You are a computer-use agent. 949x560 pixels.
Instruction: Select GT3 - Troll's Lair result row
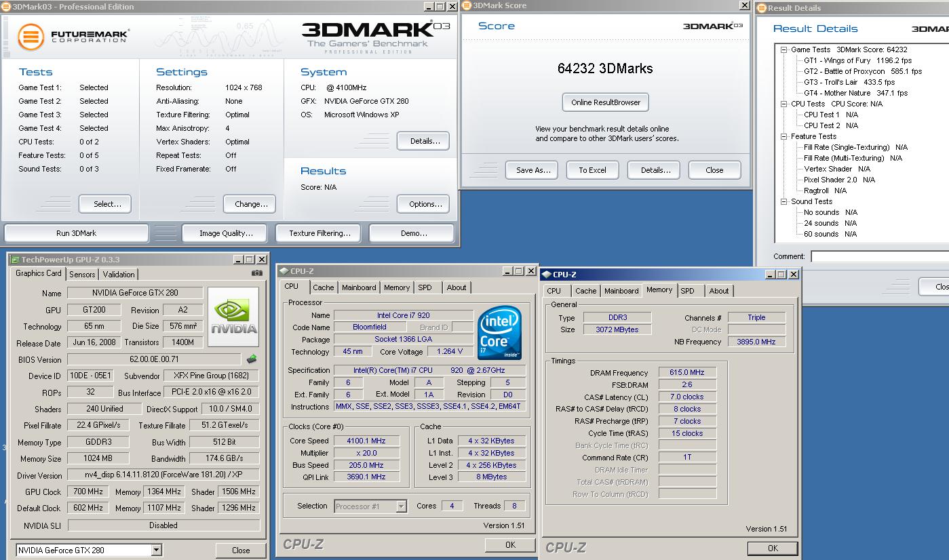tap(849, 82)
